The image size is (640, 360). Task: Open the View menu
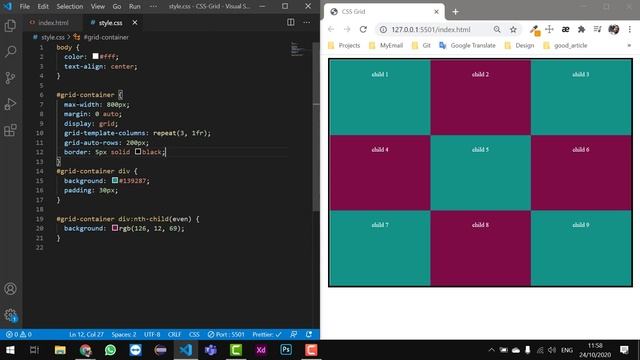(98, 7)
